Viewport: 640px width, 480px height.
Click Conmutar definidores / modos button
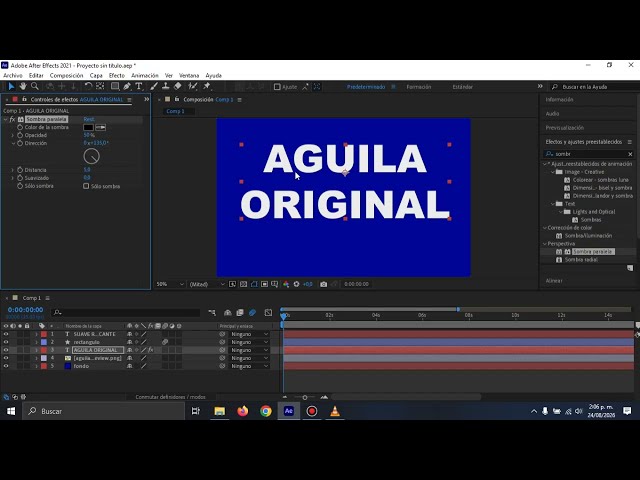tap(171, 397)
